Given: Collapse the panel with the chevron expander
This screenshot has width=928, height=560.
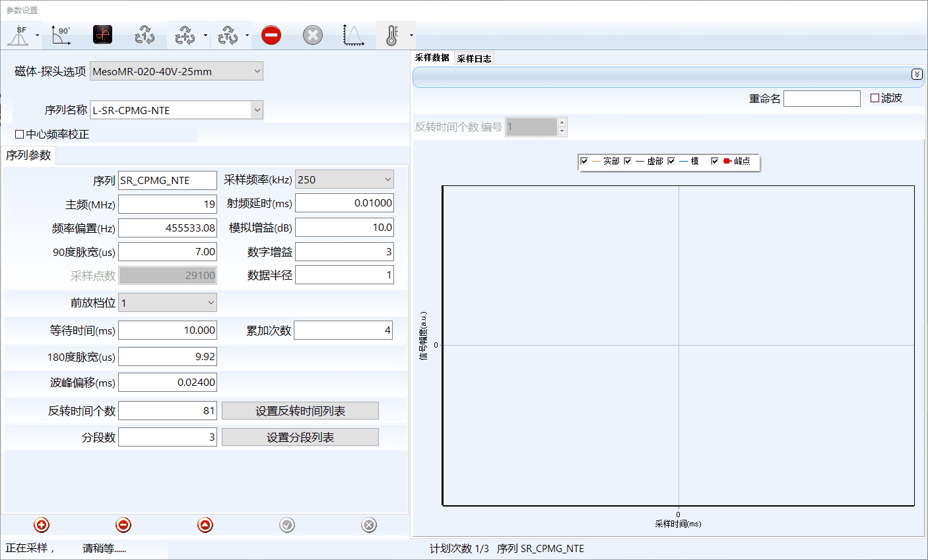Looking at the screenshot, I should (917, 75).
